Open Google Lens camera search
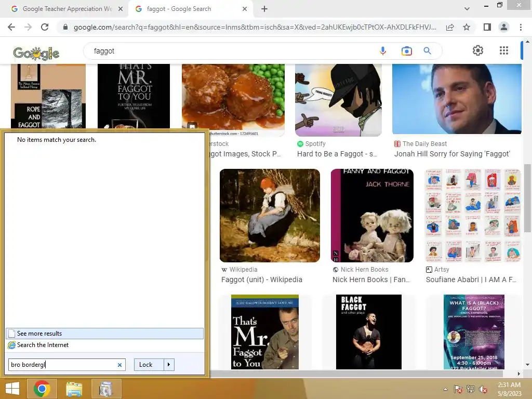This screenshot has width=532, height=399. pos(406,51)
